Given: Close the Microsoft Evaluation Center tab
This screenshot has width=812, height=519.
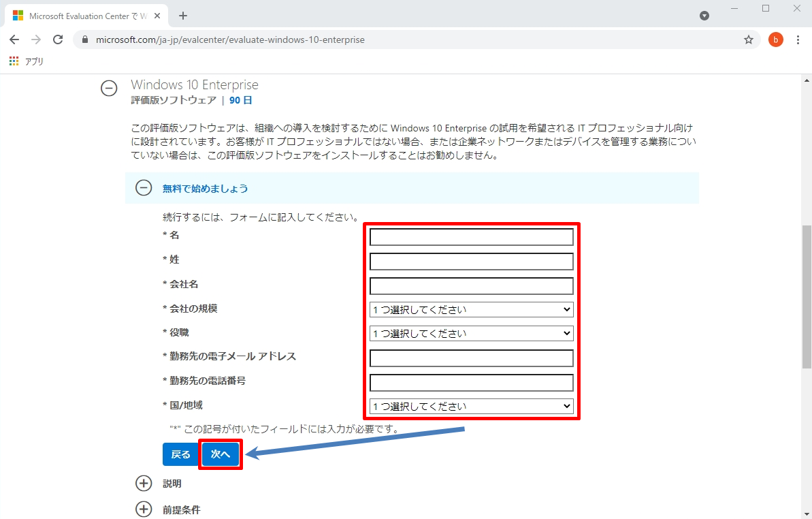Looking at the screenshot, I should point(157,16).
